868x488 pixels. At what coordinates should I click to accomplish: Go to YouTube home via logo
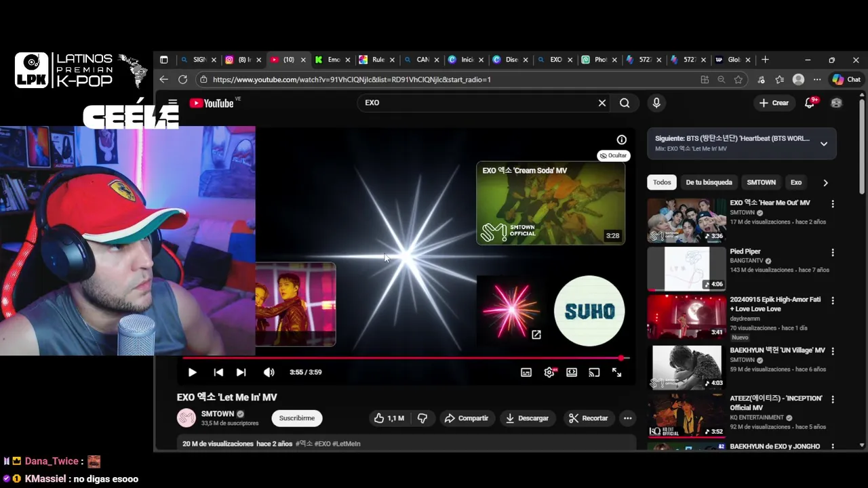coord(212,103)
